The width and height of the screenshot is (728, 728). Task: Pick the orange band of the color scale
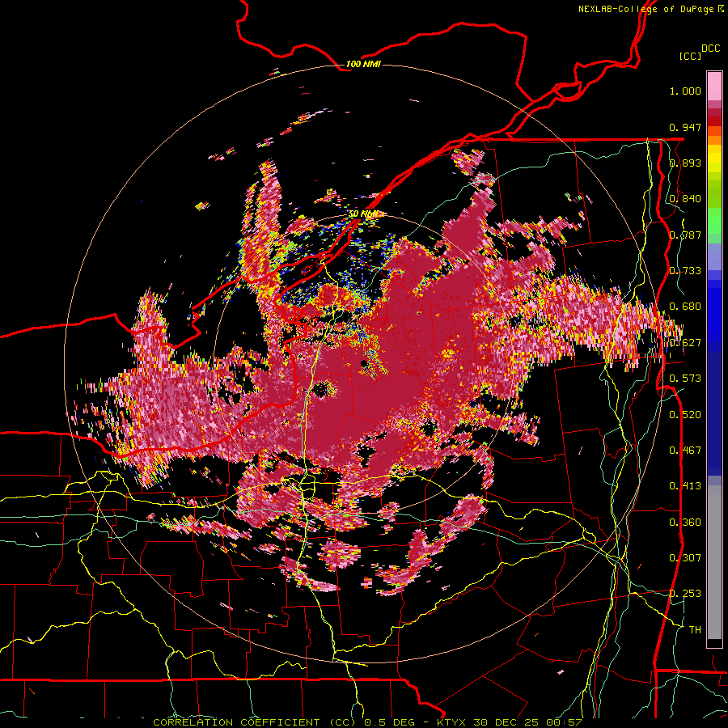714,140
